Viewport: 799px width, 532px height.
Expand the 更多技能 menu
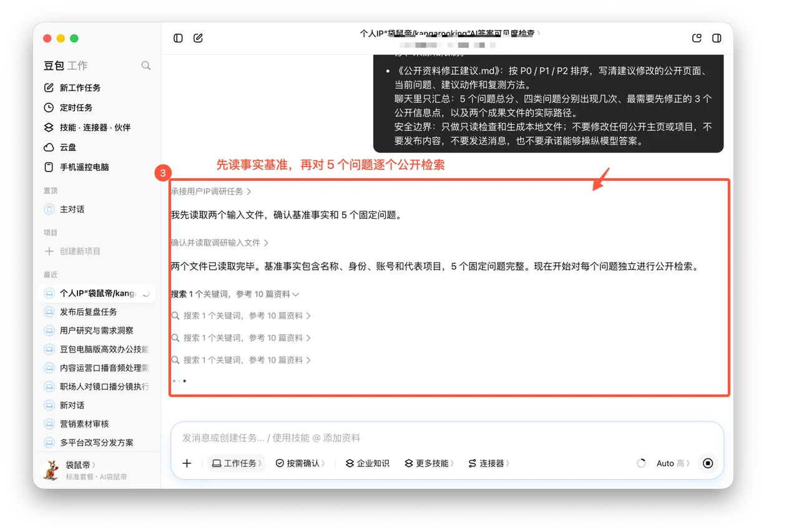(429, 463)
